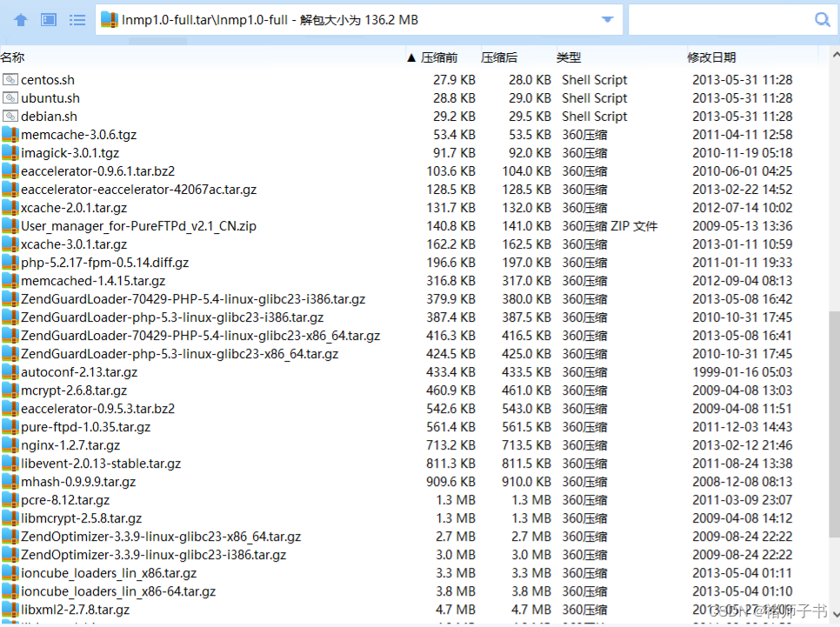Click the archive icon of autoconf-2.13.tar.gz
840x627 pixels.
pos(10,372)
